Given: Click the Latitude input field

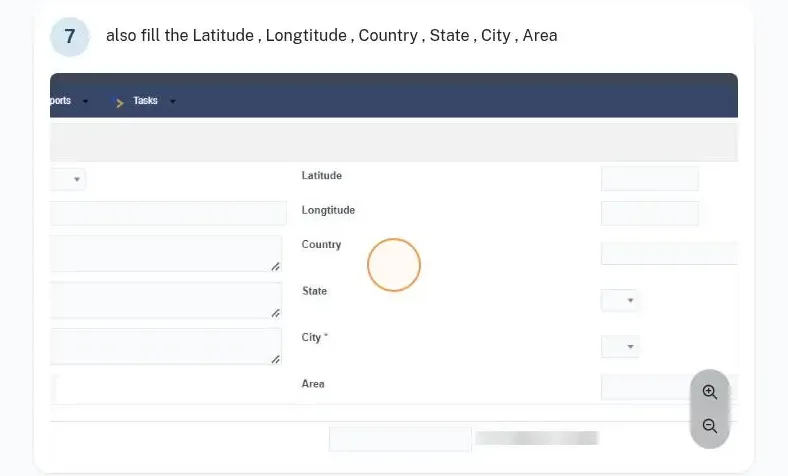Looking at the screenshot, I should coord(649,179).
